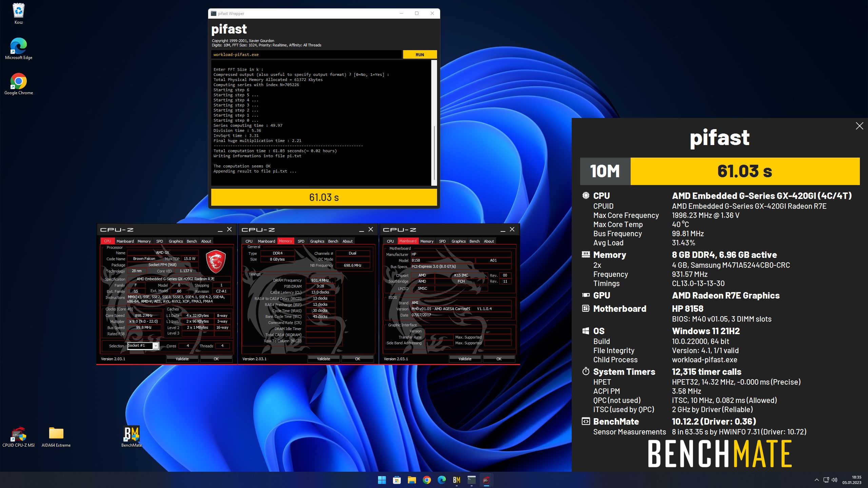Click the workload-pifast.exe command field
Viewport: 868px width, 488px height.
[307, 55]
